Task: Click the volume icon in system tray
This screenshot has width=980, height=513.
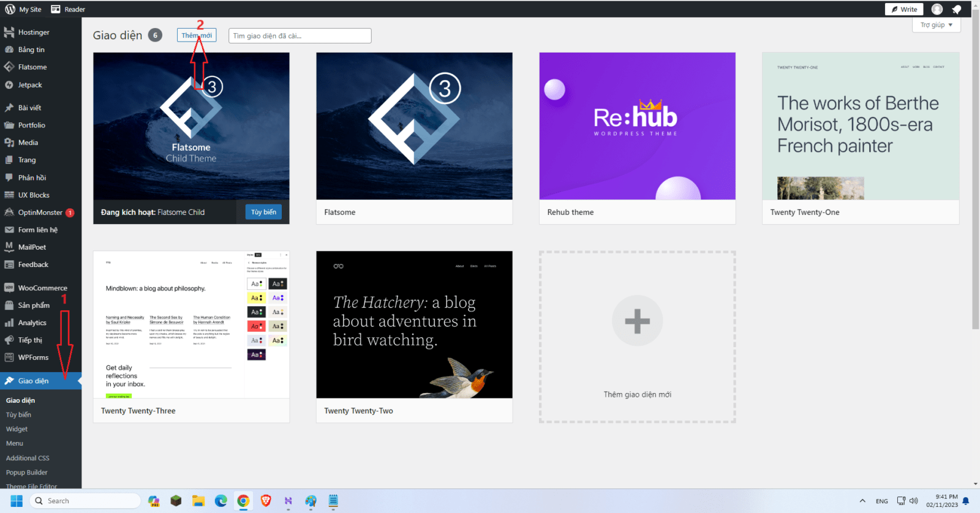Action: 914,501
